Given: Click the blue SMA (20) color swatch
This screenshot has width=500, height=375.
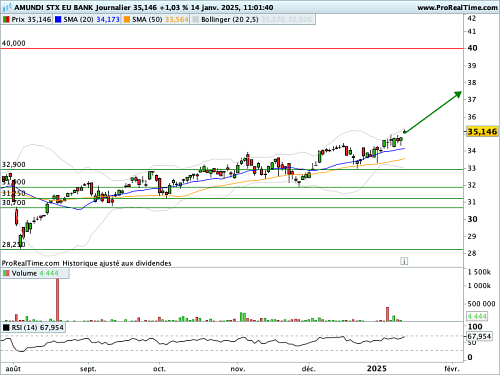Looking at the screenshot, I should pyautogui.click(x=58, y=20).
